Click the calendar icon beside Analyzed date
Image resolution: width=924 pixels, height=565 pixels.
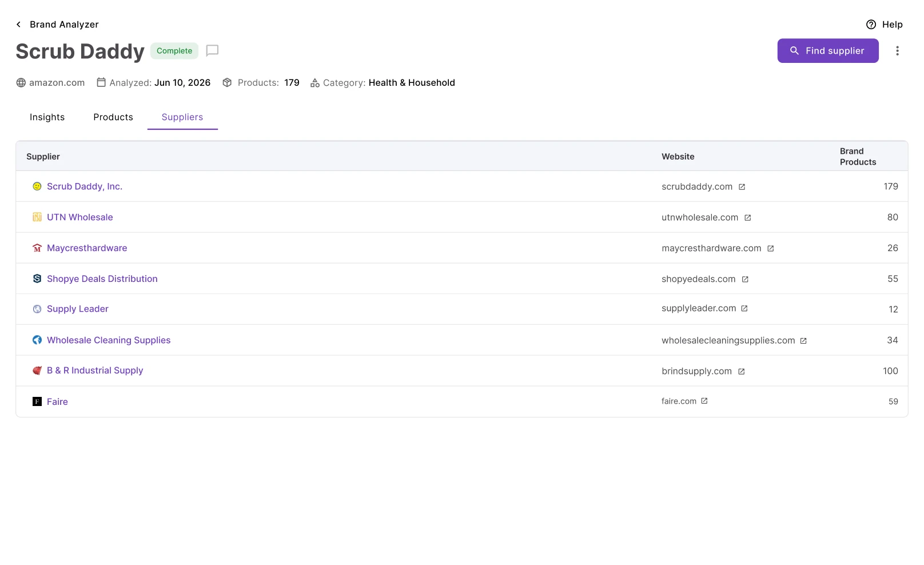click(x=101, y=82)
